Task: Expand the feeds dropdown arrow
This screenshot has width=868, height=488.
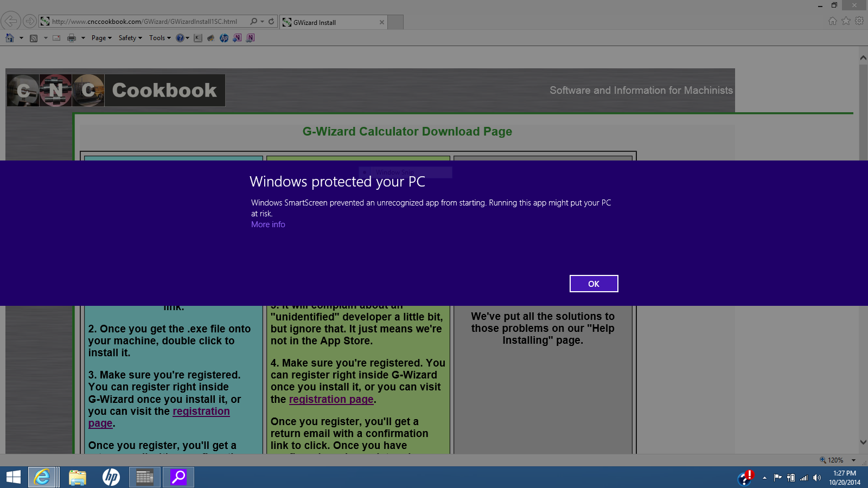Action: click(x=46, y=38)
